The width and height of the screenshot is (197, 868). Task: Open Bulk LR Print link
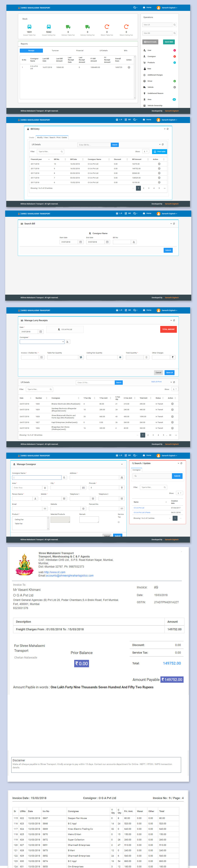point(157,382)
